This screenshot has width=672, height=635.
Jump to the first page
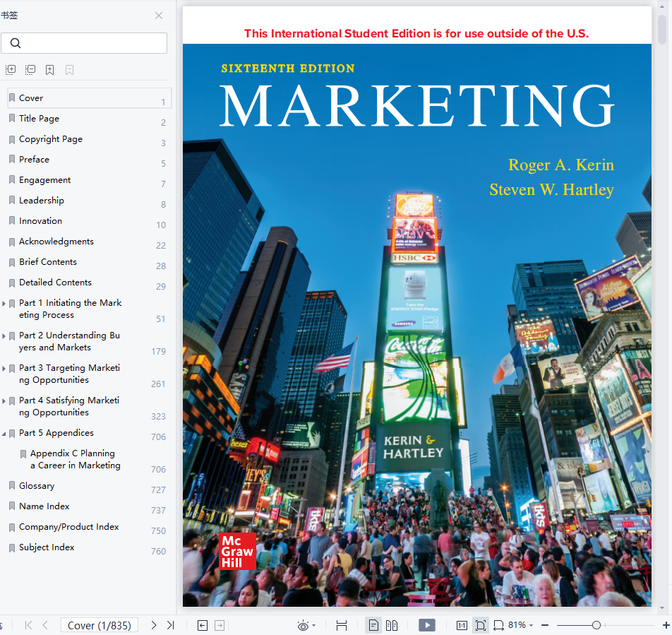coord(28,625)
